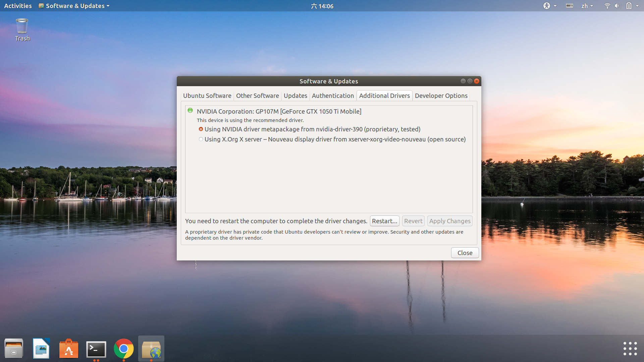Show applications grid button
644x362 pixels.
[x=630, y=349]
